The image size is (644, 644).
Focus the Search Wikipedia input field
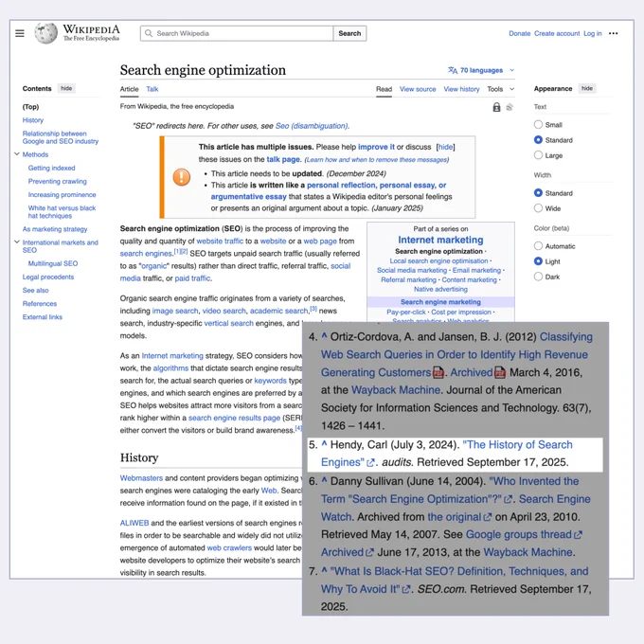coord(237,33)
